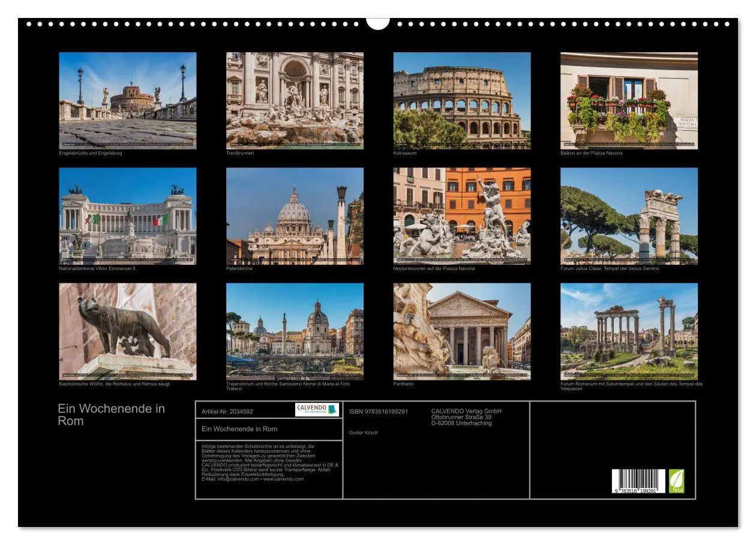Click 'Neptunbrunnen auf der Piazza Navona' caption
Viewport: 756px width, 545px height.
click(x=434, y=268)
